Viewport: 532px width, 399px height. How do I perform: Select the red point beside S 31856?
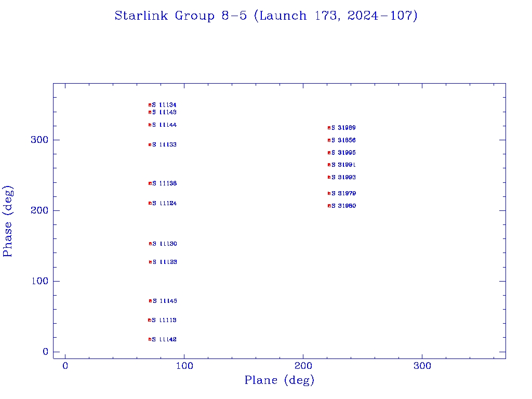point(329,140)
